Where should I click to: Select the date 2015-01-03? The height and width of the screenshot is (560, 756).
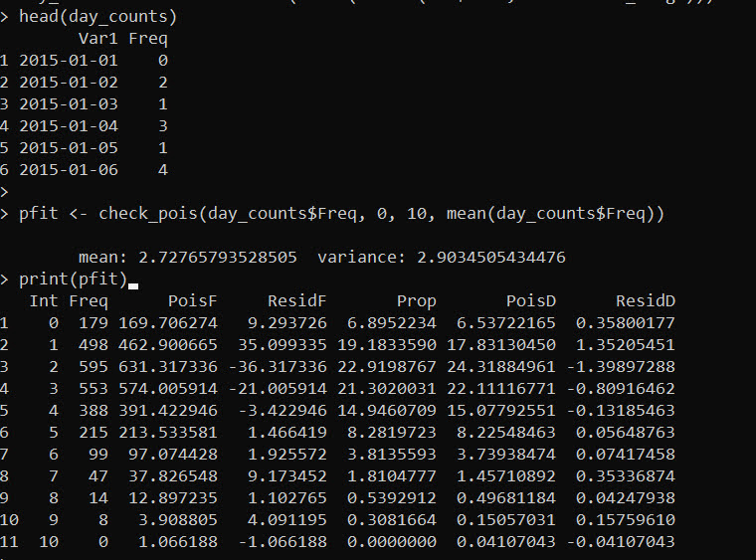(x=69, y=104)
